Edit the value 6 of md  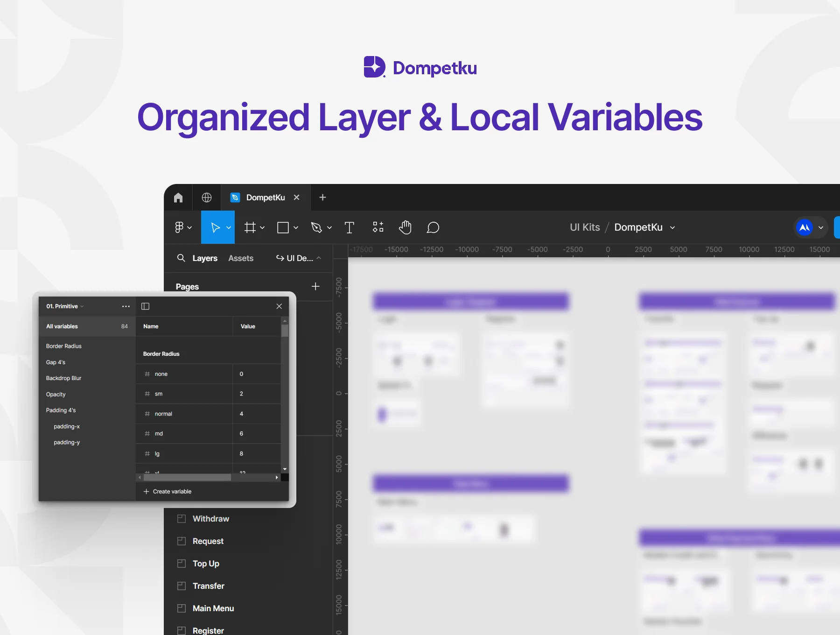point(241,434)
